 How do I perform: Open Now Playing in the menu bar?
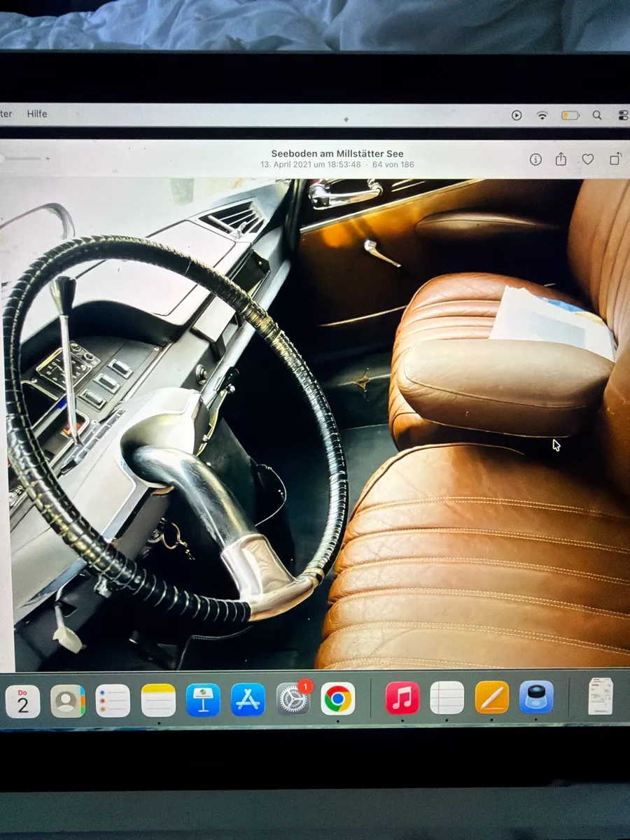pos(517,115)
